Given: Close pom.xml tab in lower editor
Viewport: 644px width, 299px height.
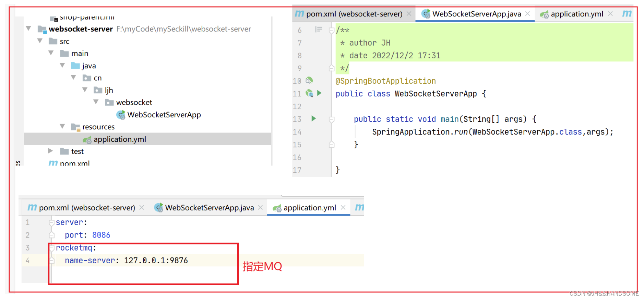Looking at the screenshot, I should (x=142, y=208).
